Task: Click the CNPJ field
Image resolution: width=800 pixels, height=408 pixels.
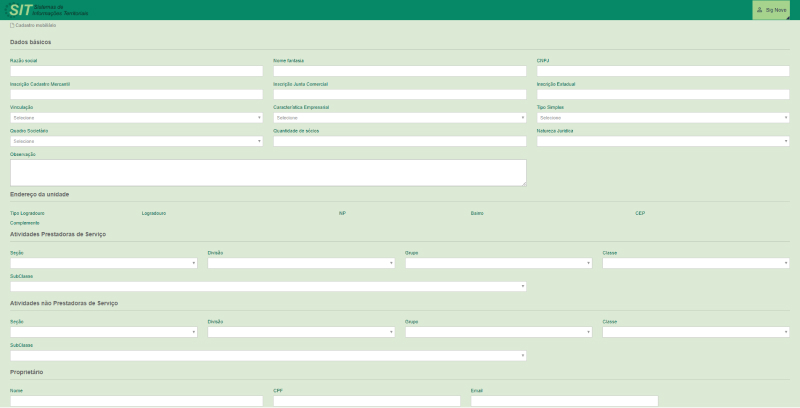Action: click(x=662, y=71)
